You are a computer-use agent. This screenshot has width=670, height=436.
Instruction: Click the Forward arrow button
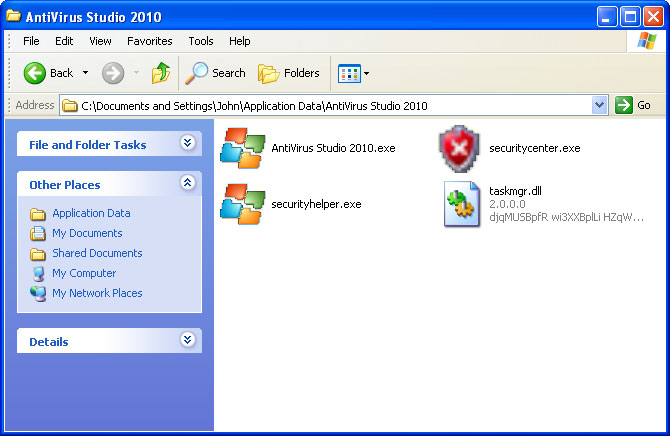113,73
